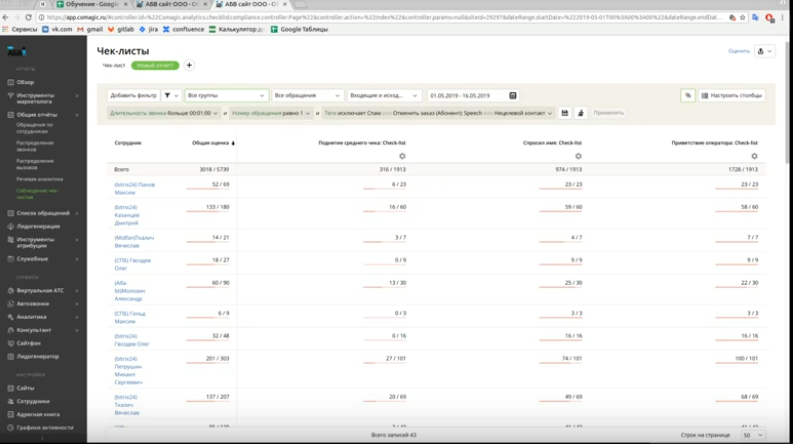Click the clear filters broom icon
This screenshot has width=793, height=444.
click(581, 113)
